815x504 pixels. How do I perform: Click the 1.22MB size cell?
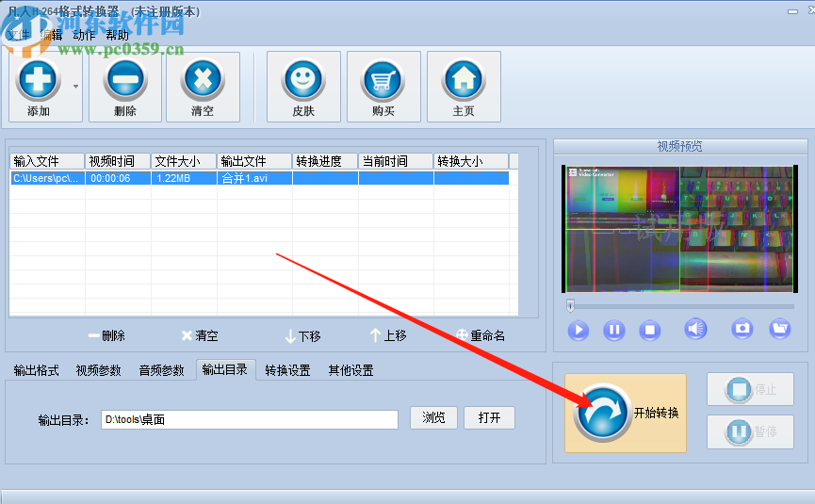[x=184, y=178]
